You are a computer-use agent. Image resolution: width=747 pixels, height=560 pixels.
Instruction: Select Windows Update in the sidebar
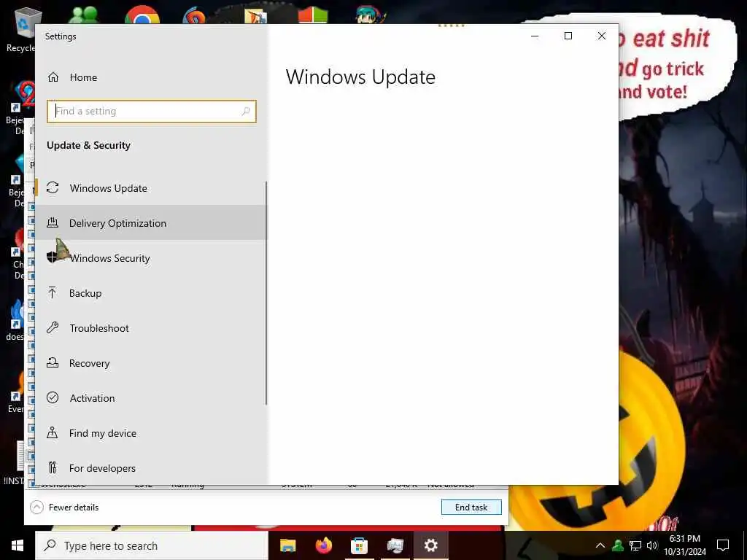(x=151, y=188)
